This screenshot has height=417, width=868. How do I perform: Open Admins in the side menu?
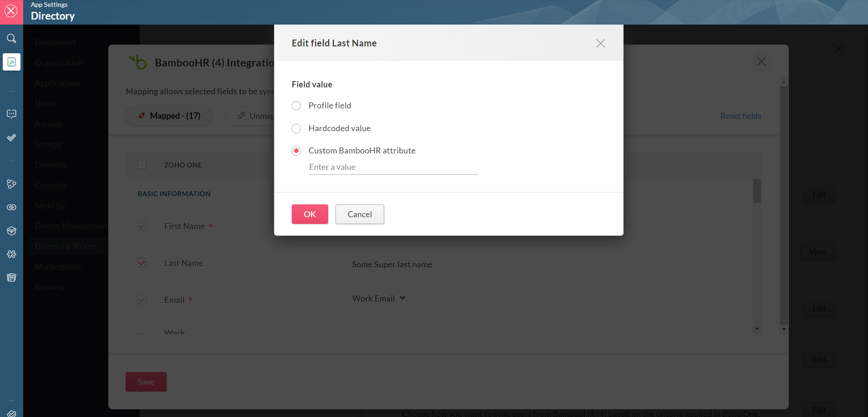[48, 124]
